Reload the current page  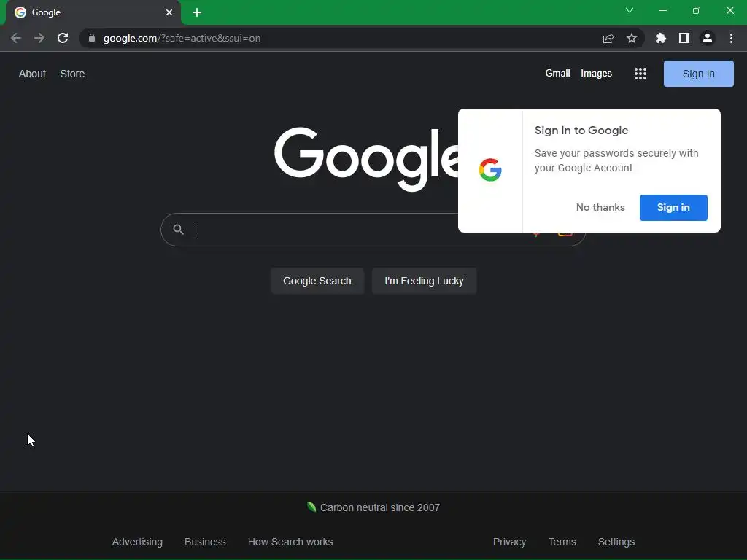(63, 38)
